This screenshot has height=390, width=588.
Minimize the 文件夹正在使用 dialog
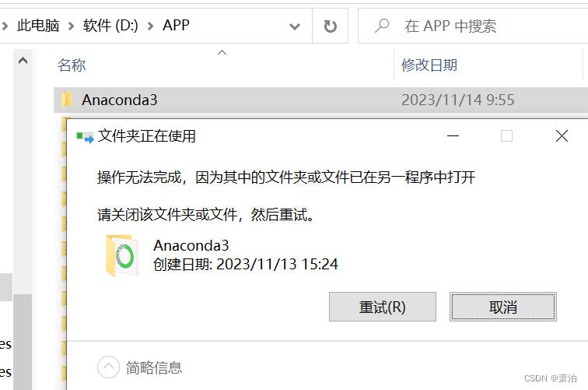click(453, 136)
